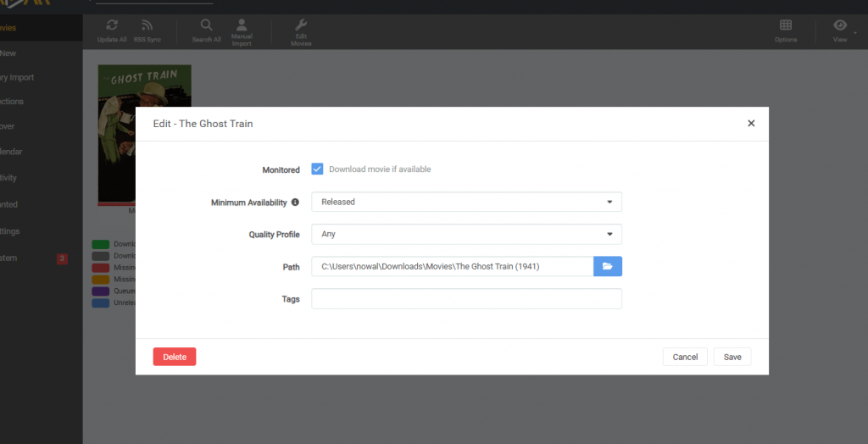Open Edit Movies wrench icon
Screen dimensions: 868x444
pyautogui.click(x=301, y=25)
